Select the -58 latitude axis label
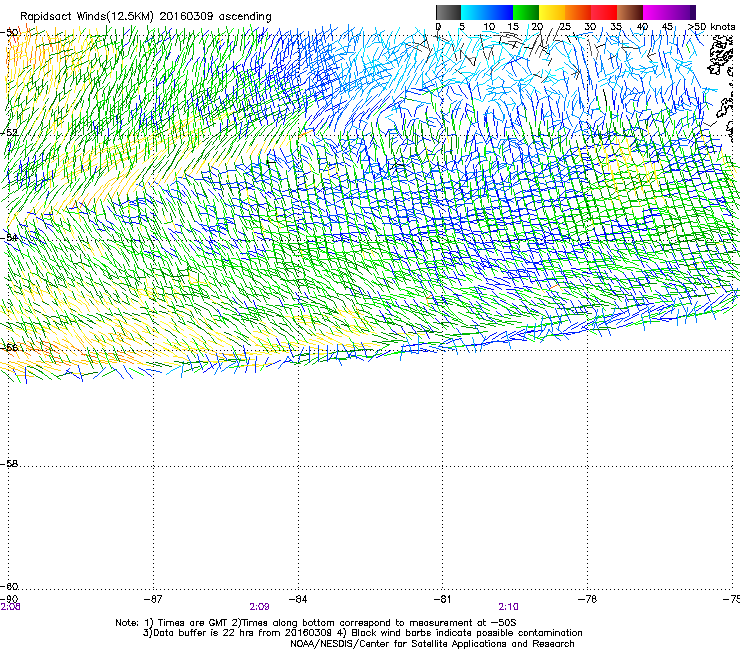This screenshot has height=650, width=740. [9, 464]
